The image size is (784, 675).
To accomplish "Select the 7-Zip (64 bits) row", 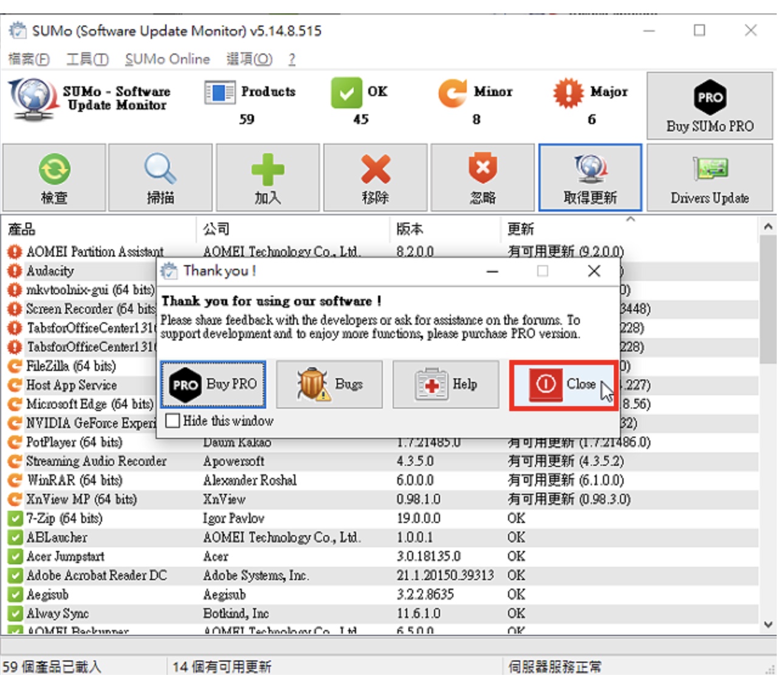I will (x=380, y=518).
